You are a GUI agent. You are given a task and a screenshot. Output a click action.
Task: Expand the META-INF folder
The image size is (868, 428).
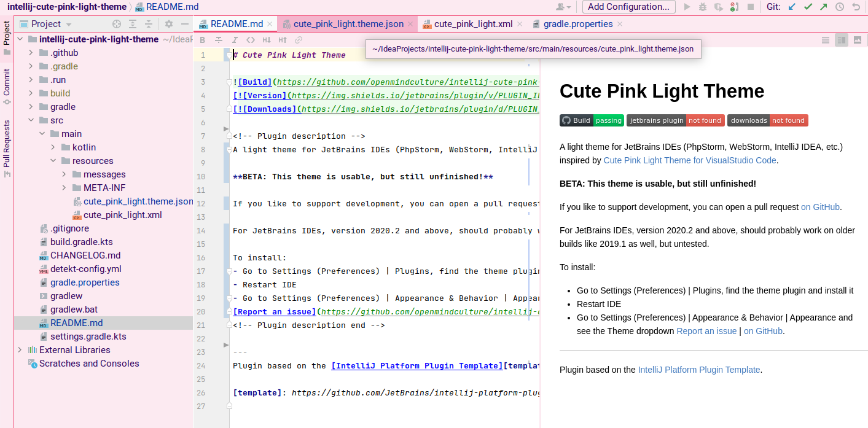click(65, 188)
